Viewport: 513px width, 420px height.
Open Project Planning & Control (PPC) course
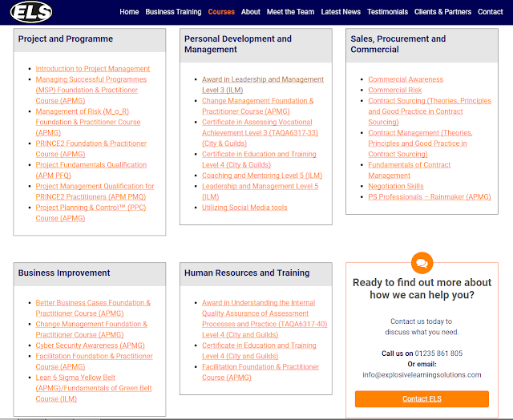[91, 212]
